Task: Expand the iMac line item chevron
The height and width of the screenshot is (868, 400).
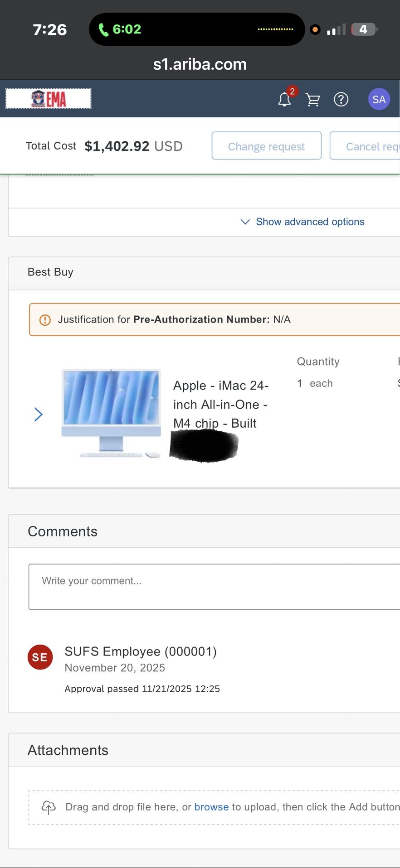Action: coord(39,414)
